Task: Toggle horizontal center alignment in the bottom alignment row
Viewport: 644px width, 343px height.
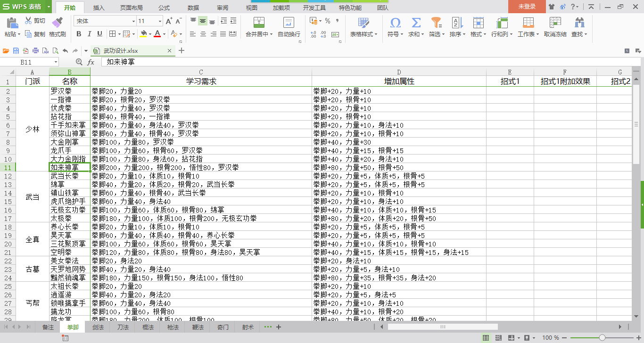Action: [203, 34]
